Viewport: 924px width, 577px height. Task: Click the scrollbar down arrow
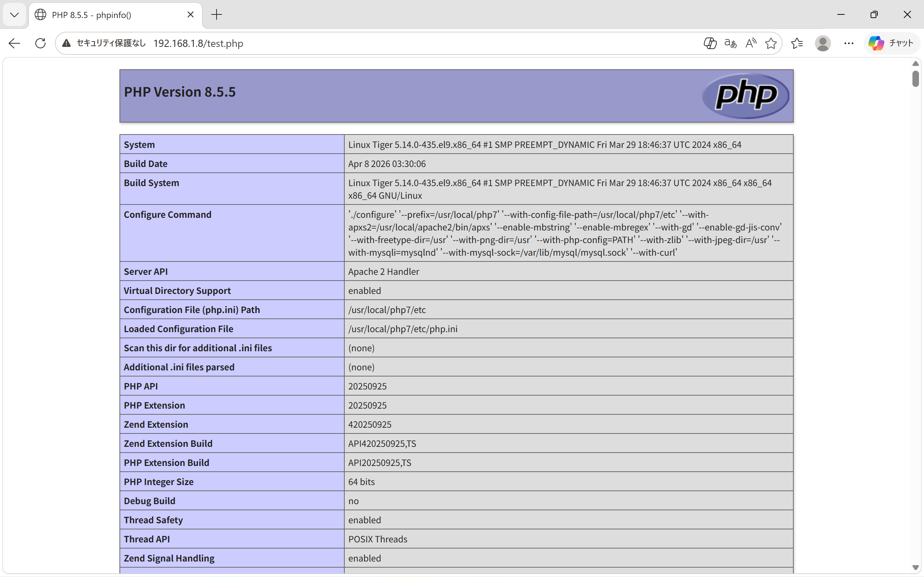(x=915, y=567)
